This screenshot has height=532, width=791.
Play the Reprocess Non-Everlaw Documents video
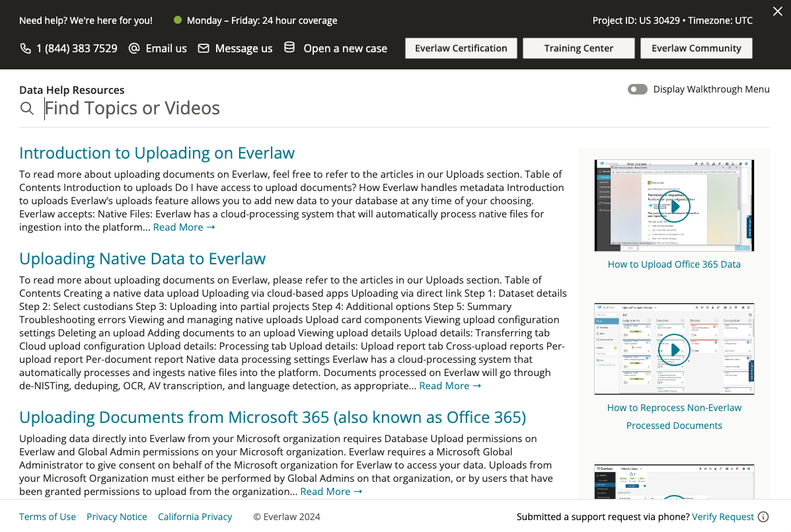(674, 349)
